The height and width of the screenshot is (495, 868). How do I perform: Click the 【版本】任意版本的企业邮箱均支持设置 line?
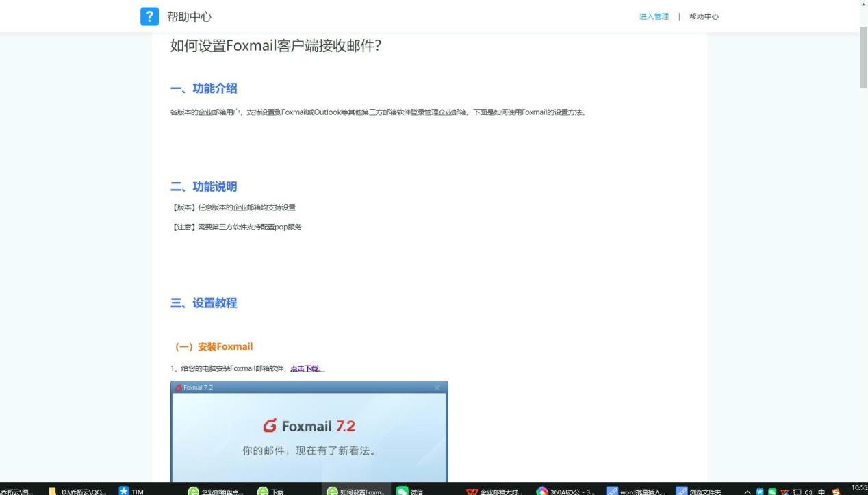pos(233,207)
